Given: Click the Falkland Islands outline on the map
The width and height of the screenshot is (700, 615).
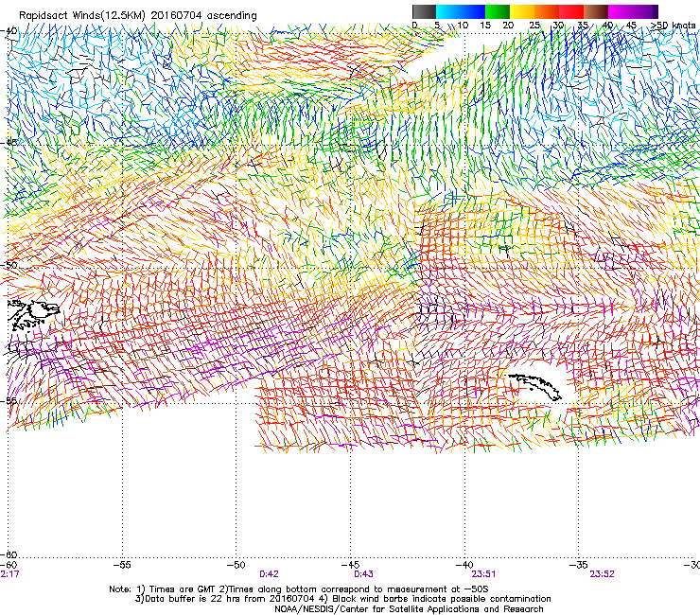Looking at the screenshot, I should tap(33, 314).
